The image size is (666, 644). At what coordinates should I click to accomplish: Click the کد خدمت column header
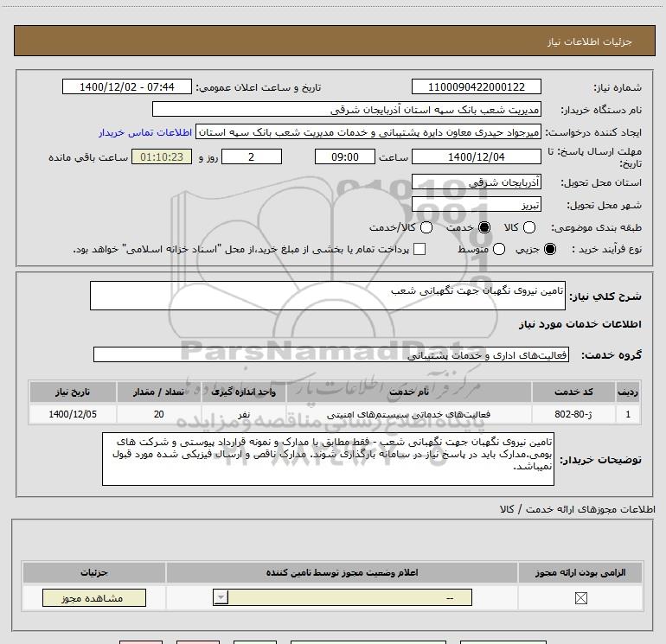[573, 392]
